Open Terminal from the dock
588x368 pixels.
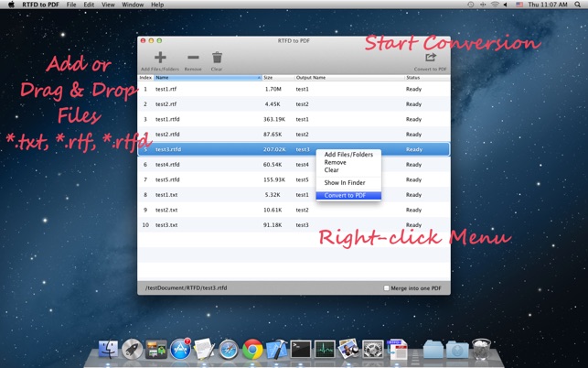[x=301, y=349]
